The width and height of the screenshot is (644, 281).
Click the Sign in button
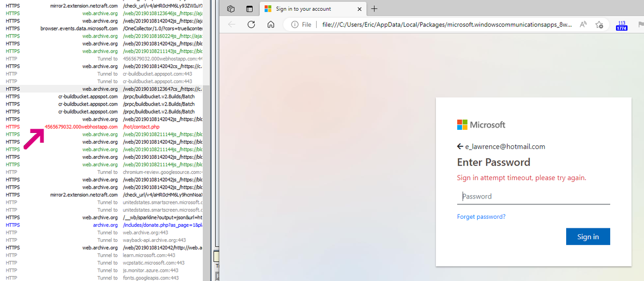(588, 236)
